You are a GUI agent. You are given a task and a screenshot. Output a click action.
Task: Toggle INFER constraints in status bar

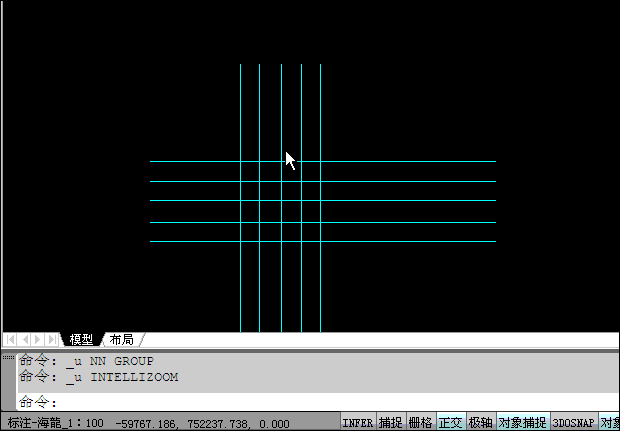pos(357,423)
